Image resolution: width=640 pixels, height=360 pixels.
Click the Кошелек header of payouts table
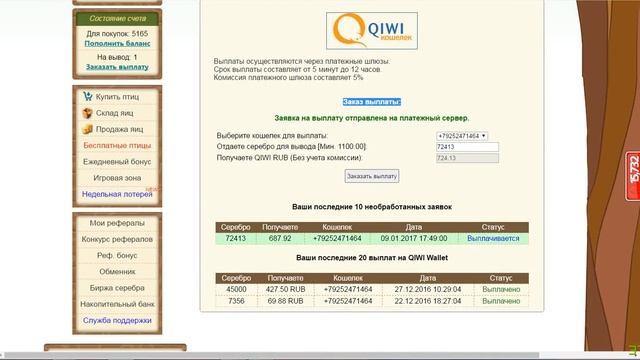point(348,278)
